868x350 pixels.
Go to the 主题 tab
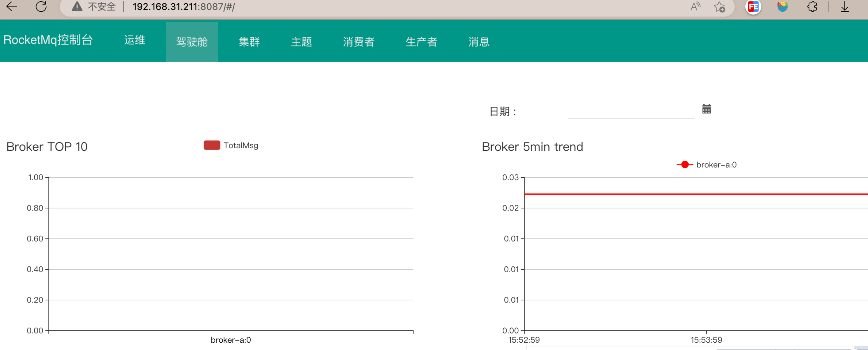(301, 42)
